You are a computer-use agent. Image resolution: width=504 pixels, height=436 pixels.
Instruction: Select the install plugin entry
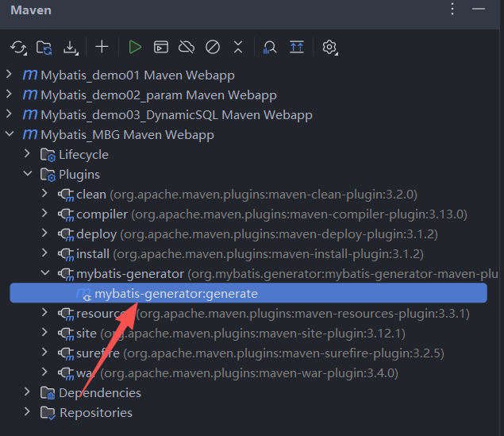(x=250, y=254)
